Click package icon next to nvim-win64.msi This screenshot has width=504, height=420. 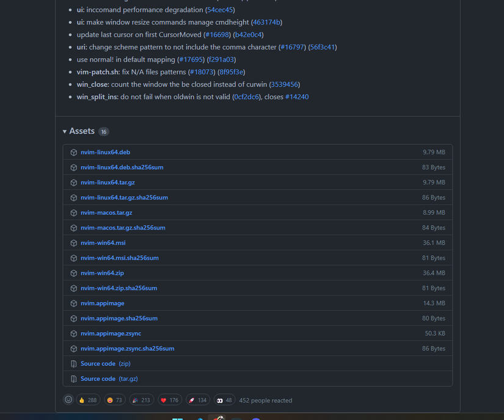(x=73, y=243)
